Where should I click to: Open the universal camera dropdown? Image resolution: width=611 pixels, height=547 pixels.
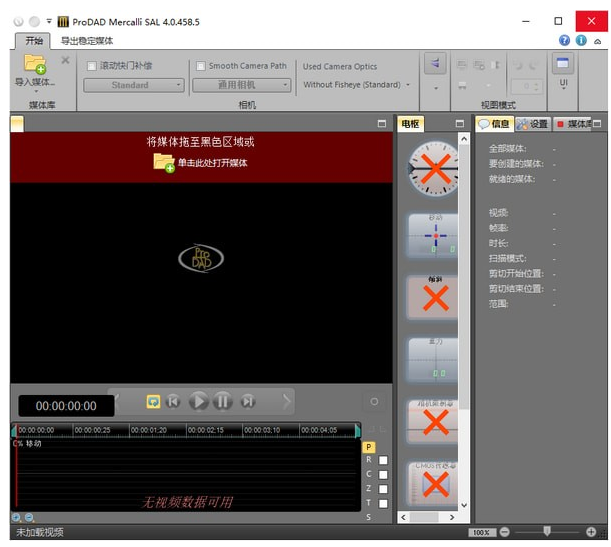pyautogui.click(x=241, y=85)
